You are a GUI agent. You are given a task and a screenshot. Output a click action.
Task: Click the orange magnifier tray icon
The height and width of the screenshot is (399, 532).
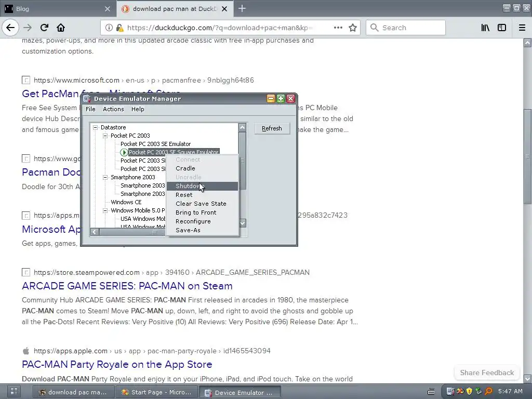(488, 392)
